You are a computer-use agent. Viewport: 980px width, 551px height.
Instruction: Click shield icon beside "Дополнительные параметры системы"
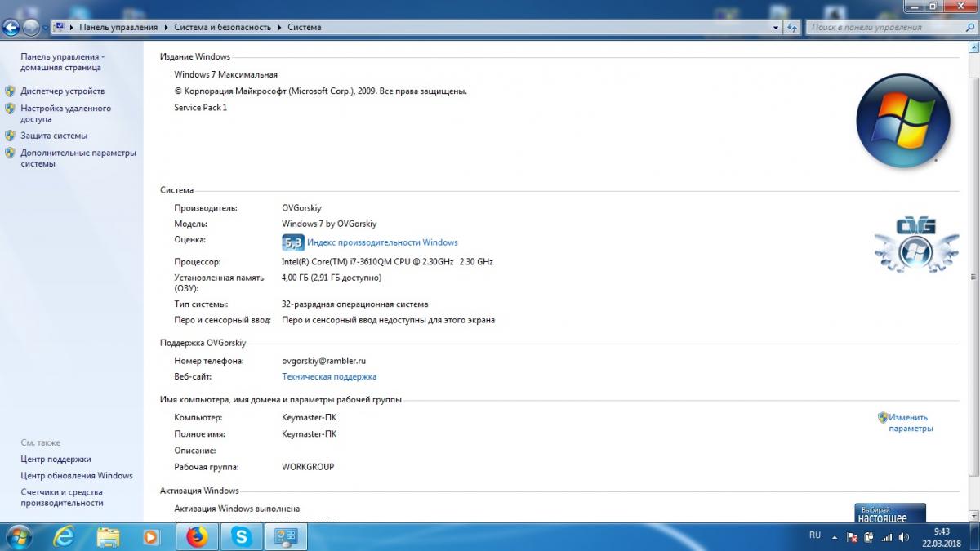(x=10, y=153)
